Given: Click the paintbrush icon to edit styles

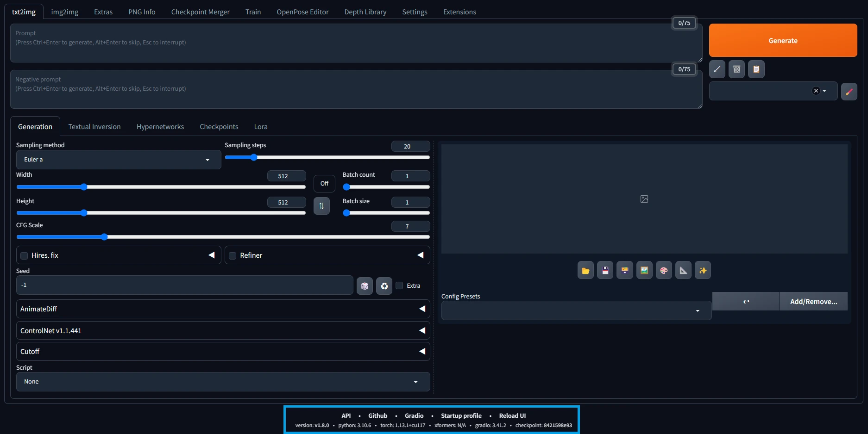Looking at the screenshot, I should pyautogui.click(x=849, y=92).
